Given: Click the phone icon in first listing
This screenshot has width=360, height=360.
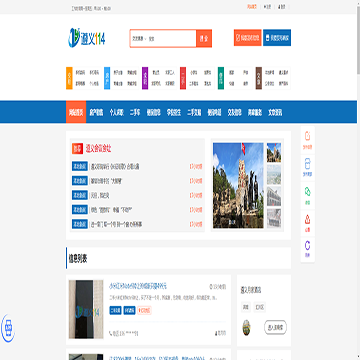Looking at the screenshot, I should tap(111, 333).
